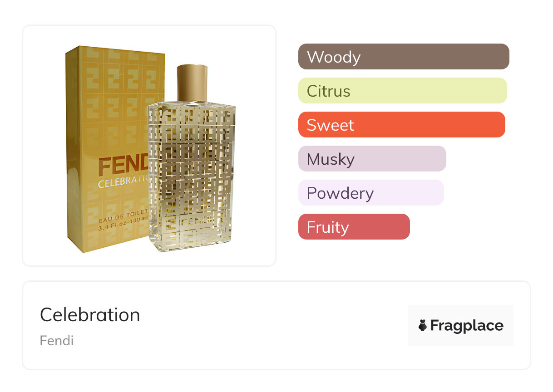Open the Fendi brand name link

[x=57, y=341]
